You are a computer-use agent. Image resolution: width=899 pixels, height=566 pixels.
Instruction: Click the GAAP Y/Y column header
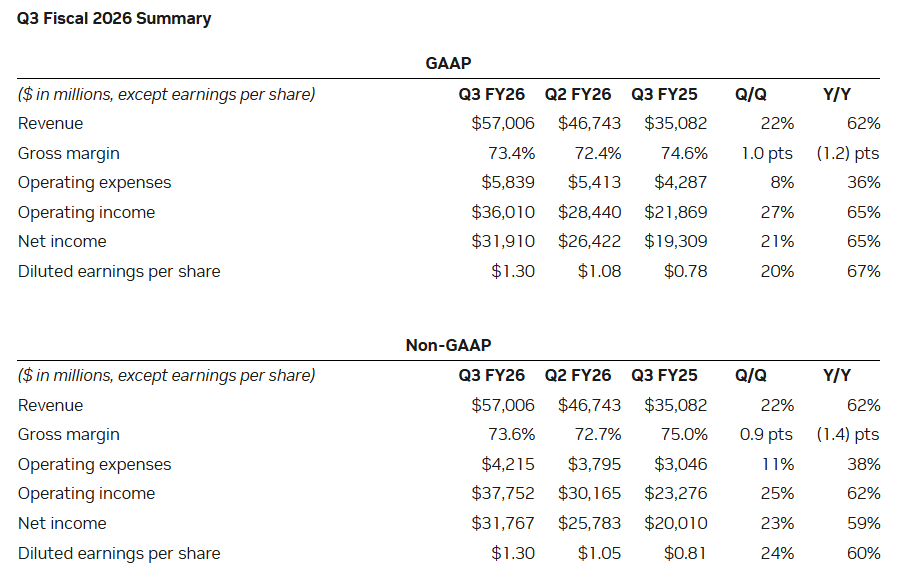tap(837, 94)
